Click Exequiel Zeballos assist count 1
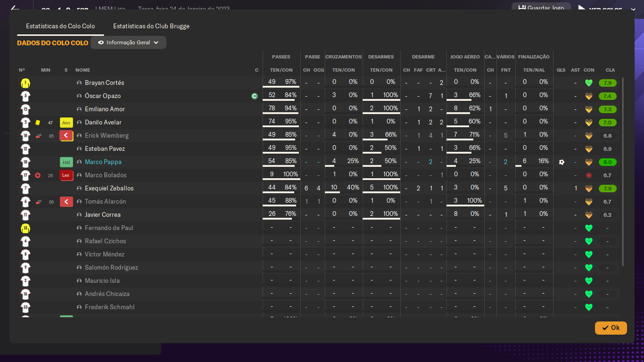Viewport: 644px width, 362px height. click(x=576, y=189)
